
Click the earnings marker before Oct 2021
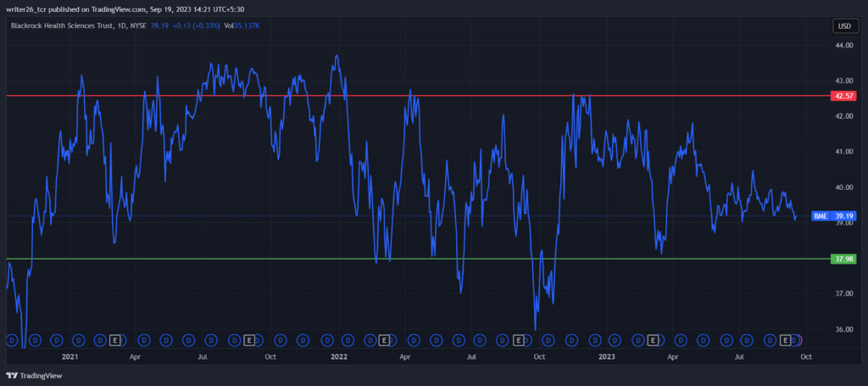[249, 340]
